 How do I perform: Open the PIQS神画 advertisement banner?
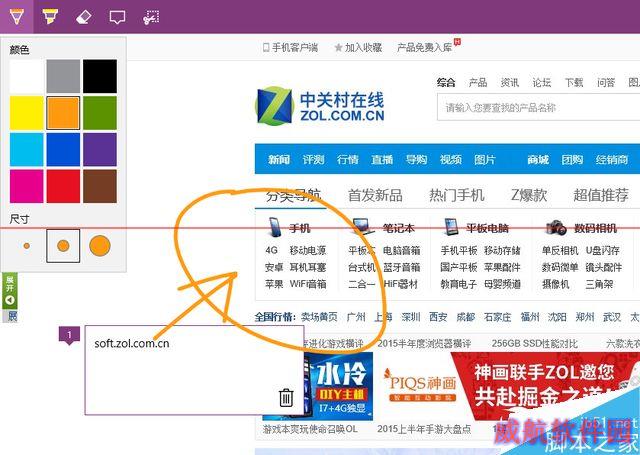[x=420, y=384]
